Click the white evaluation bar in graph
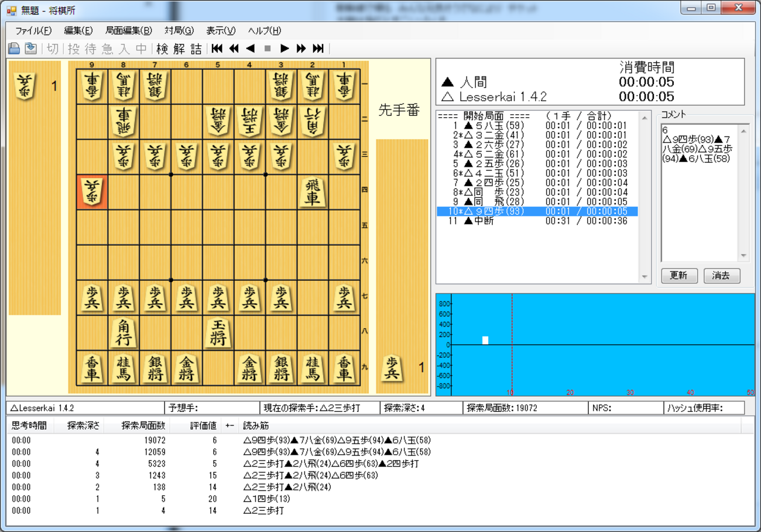 [x=485, y=340]
